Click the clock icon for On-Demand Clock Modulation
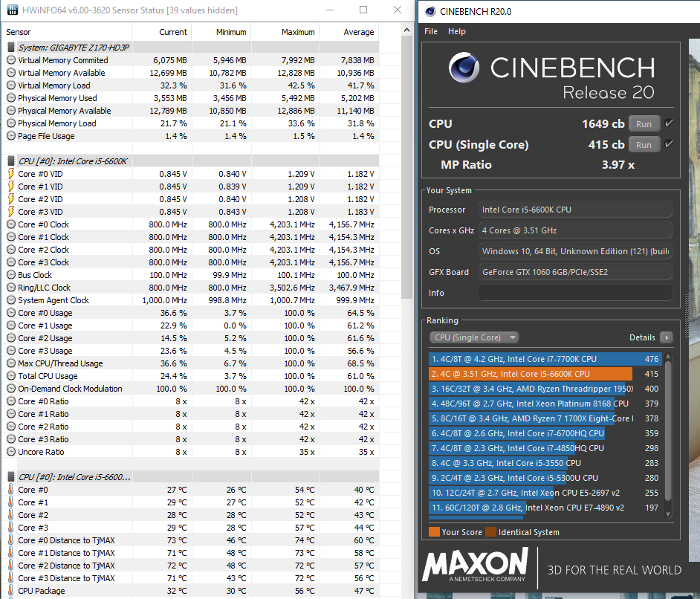Screen dimensions: 700x599 pyautogui.click(x=11, y=389)
